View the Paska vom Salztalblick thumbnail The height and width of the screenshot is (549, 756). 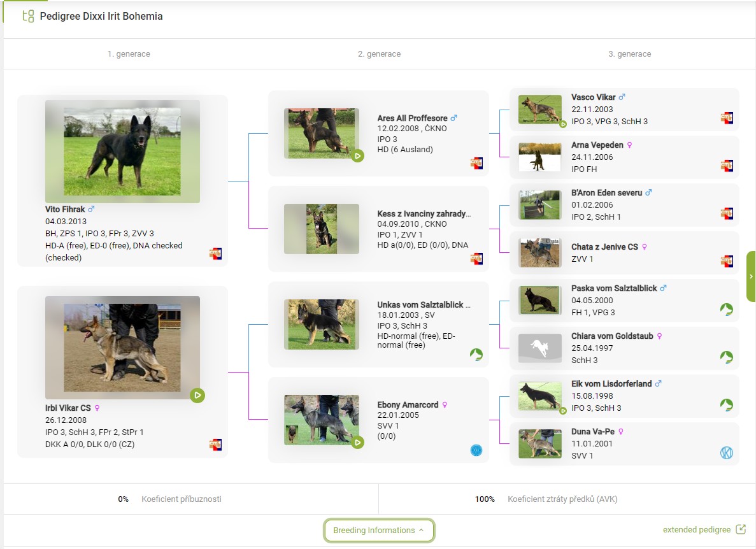click(540, 300)
